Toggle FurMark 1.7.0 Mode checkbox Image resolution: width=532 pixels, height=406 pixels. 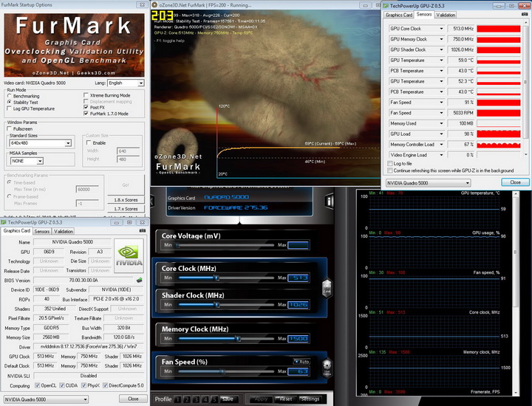[86, 114]
